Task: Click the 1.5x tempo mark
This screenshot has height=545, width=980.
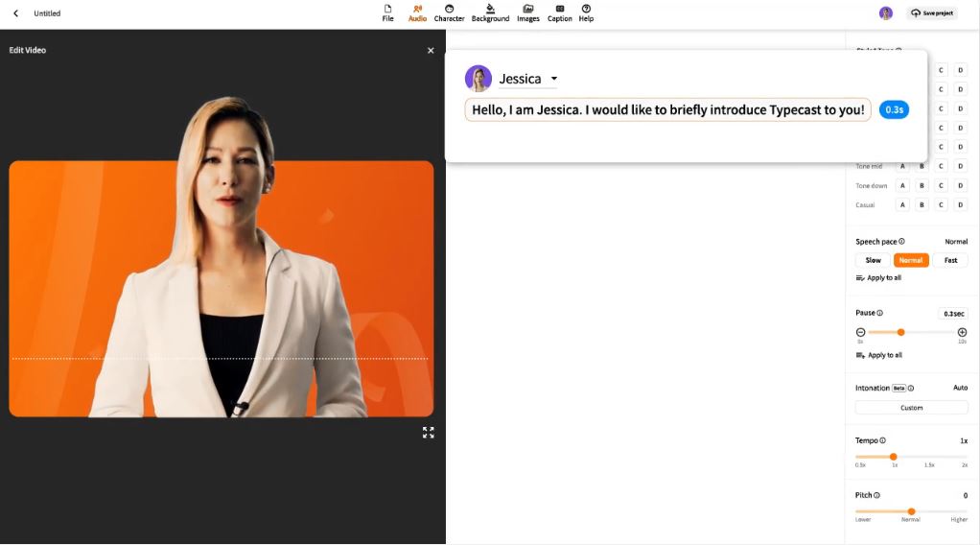Action: pos(929,465)
